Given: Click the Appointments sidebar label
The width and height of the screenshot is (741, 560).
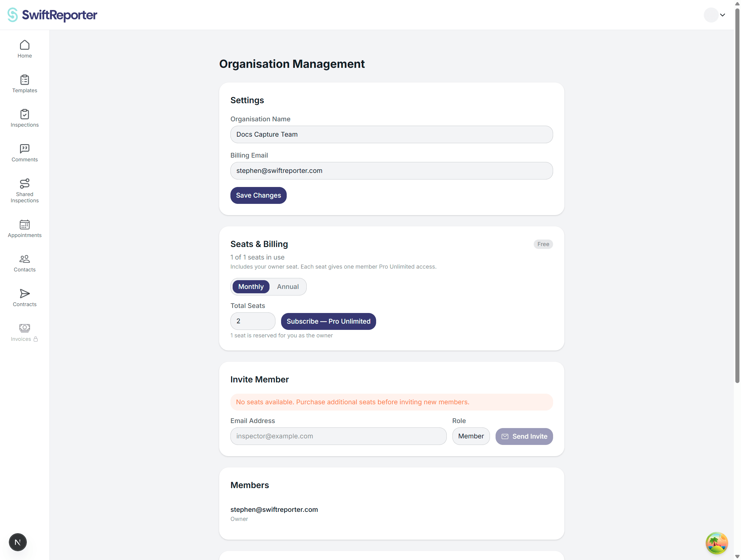Looking at the screenshot, I should pyautogui.click(x=24, y=235).
